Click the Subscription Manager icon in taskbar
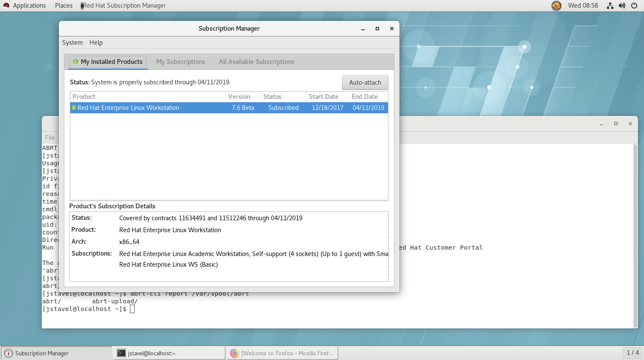This screenshot has height=360, width=644. point(8,353)
